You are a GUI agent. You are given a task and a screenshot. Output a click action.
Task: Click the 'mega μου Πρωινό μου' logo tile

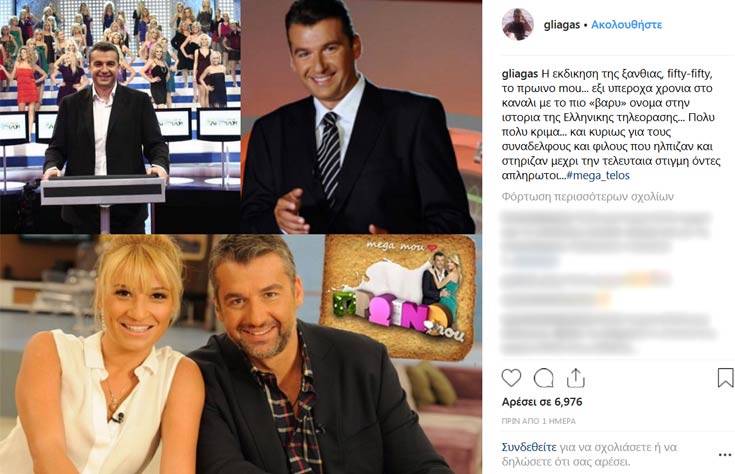pyautogui.click(x=398, y=297)
